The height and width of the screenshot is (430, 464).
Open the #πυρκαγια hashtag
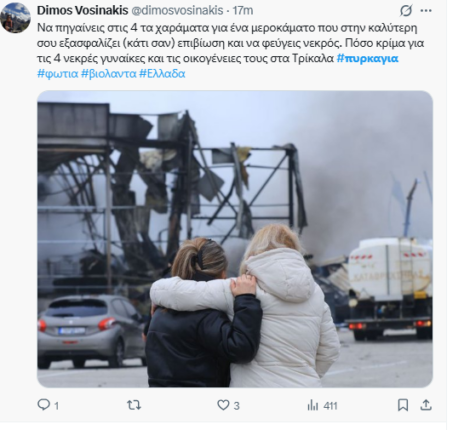(x=367, y=58)
